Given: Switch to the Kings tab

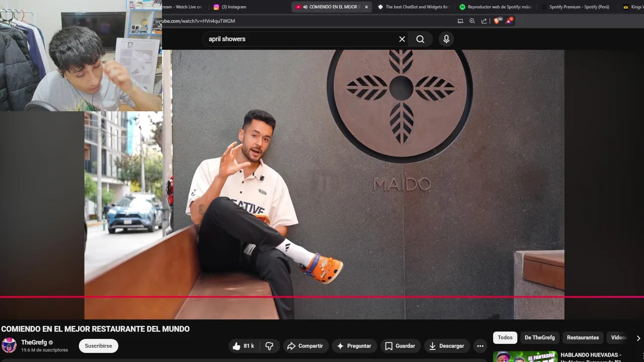Looking at the screenshot, I should pyautogui.click(x=632, y=7).
